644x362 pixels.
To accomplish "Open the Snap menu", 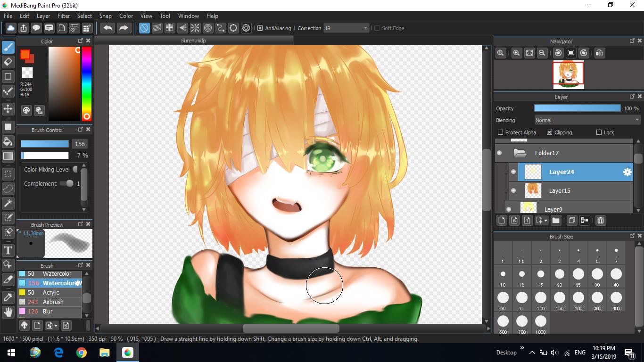I will coord(105,16).
